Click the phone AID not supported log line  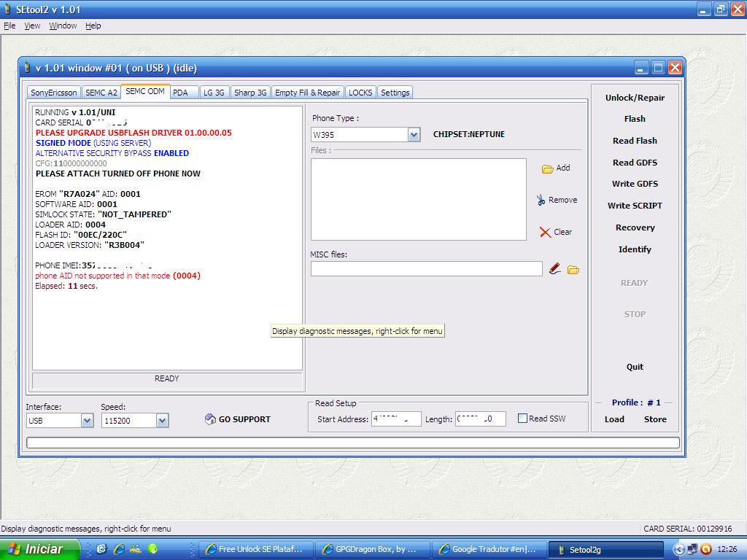coord(117,276)
